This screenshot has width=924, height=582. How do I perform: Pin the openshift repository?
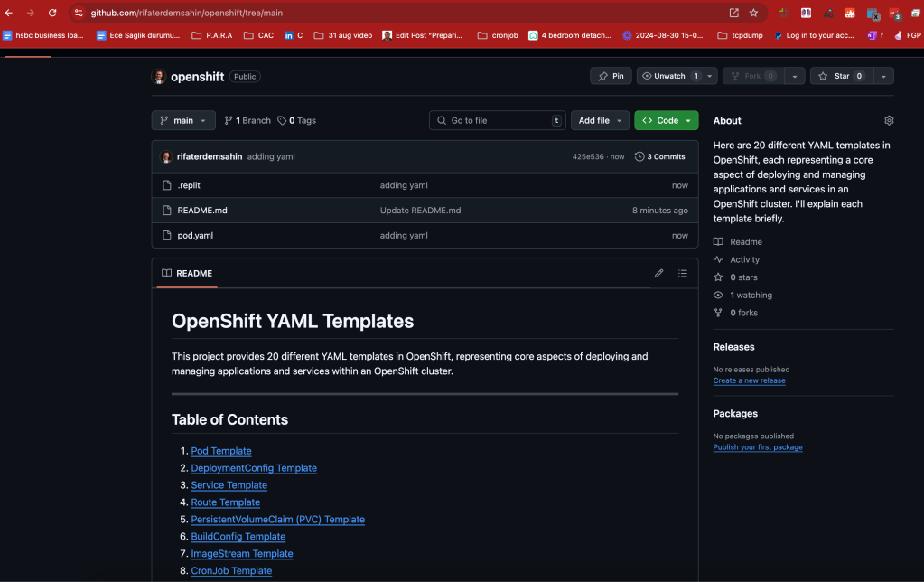pos(611,76)
